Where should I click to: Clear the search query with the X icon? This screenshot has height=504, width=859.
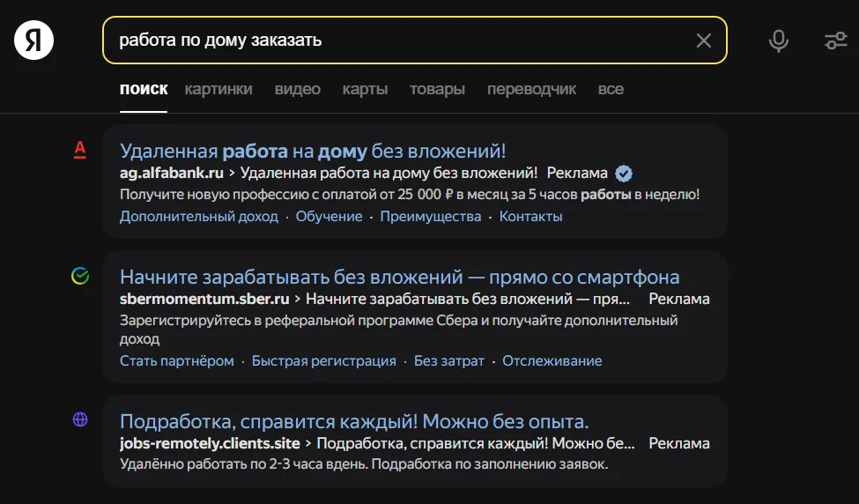704,41
